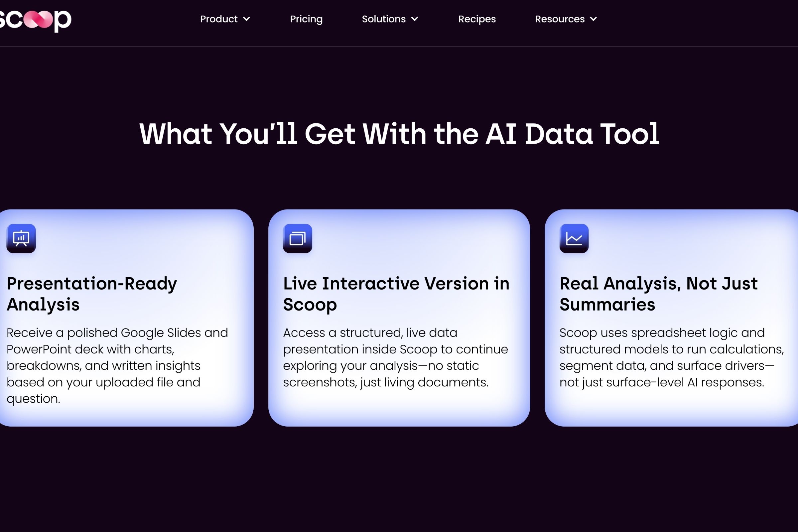Image resolution: width=798 pixels, height=532 pixels.
Task: Expand the Solutions dropdown chevron
Action: [x=415, y=19]
